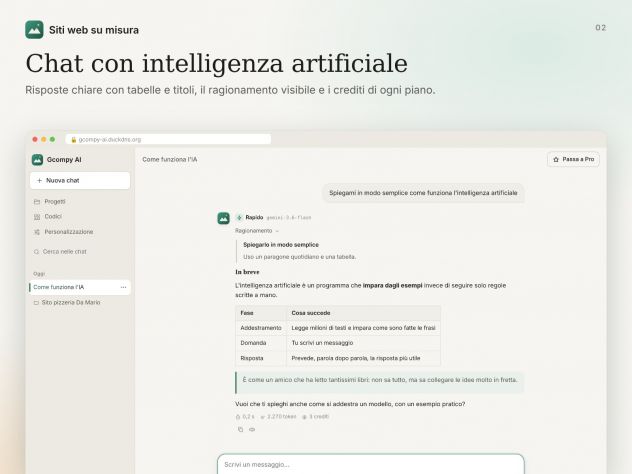
Task: Open Personalizzazione settings
Action: click(x=80, y=232)
